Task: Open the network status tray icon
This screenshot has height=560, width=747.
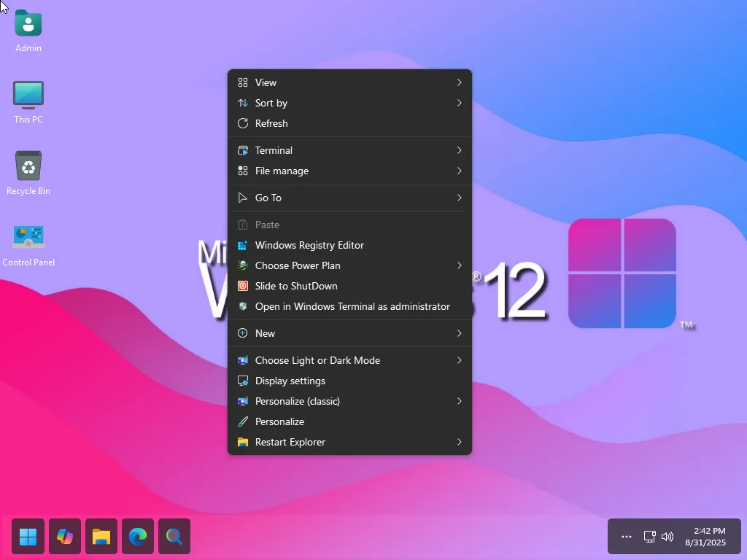Action: [649, 537]
